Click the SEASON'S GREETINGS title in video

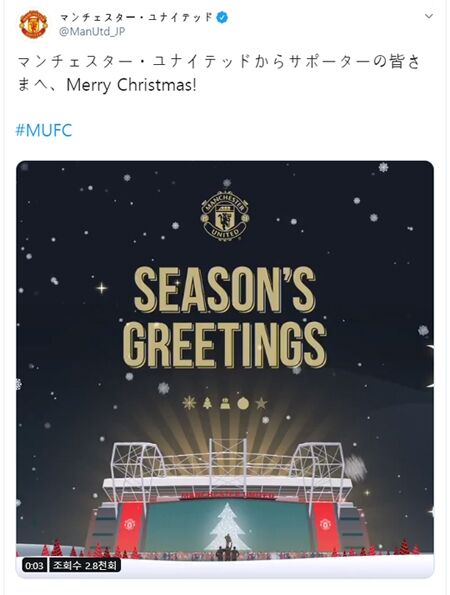coord(225,317)
